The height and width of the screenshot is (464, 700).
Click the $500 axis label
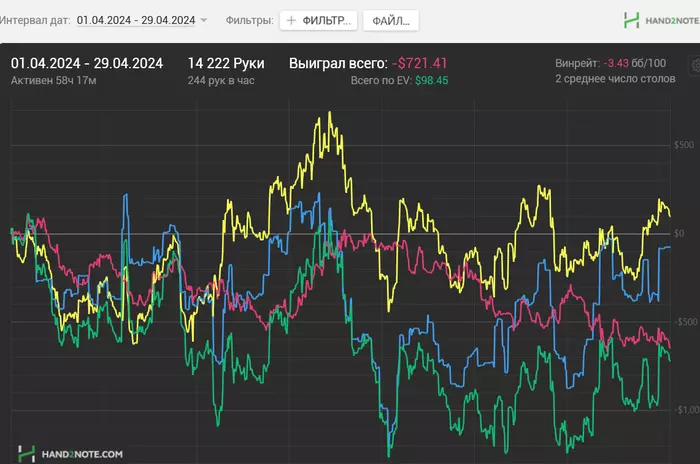[684, 145]
